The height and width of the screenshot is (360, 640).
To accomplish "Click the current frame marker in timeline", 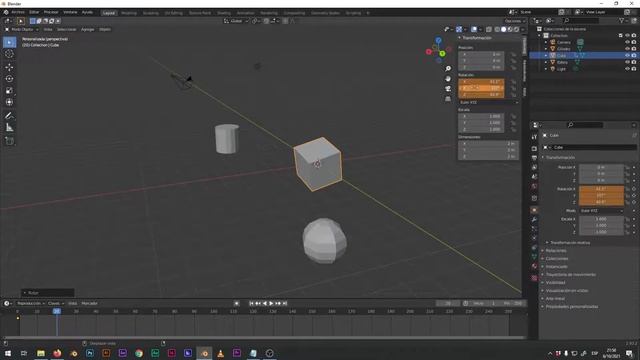I will 57,311.
